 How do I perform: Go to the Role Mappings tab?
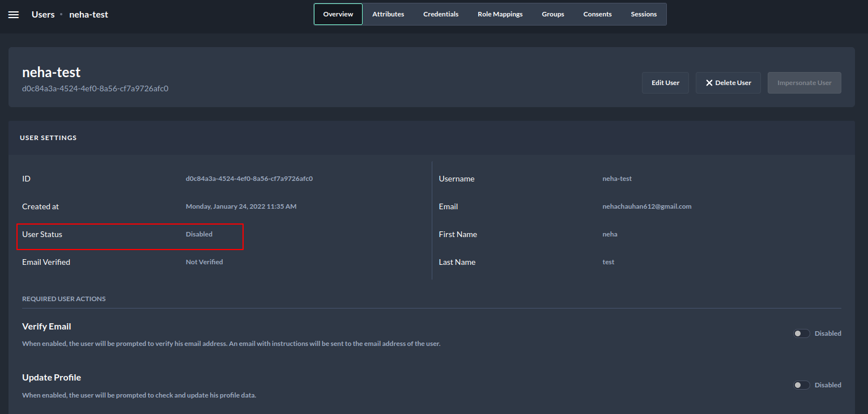click(500, 14)
